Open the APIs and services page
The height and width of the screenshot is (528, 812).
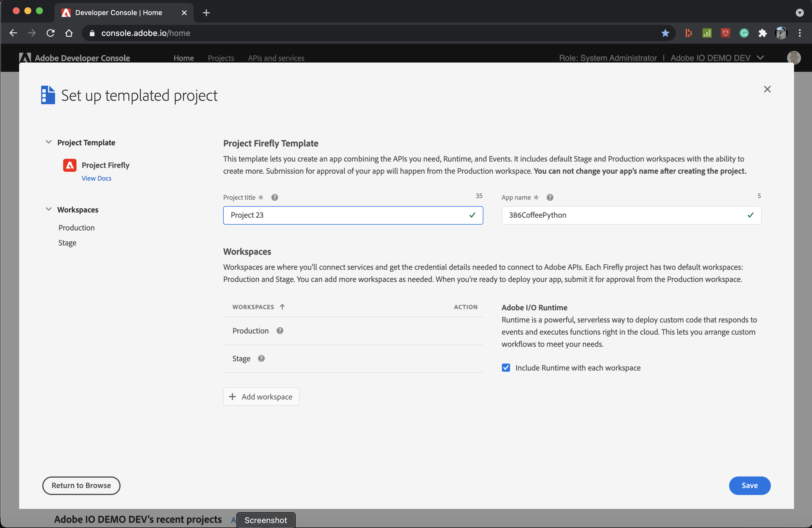276,58
